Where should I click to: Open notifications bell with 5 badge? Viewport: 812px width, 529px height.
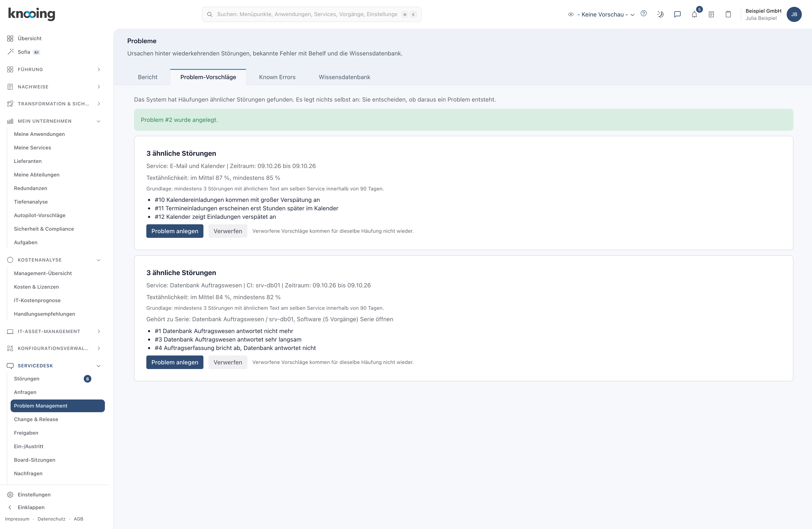coord(694,14)
